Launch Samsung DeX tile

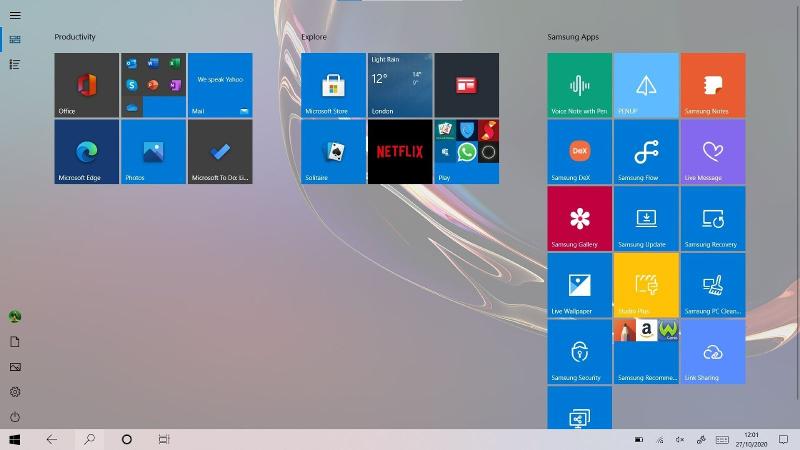580,152
